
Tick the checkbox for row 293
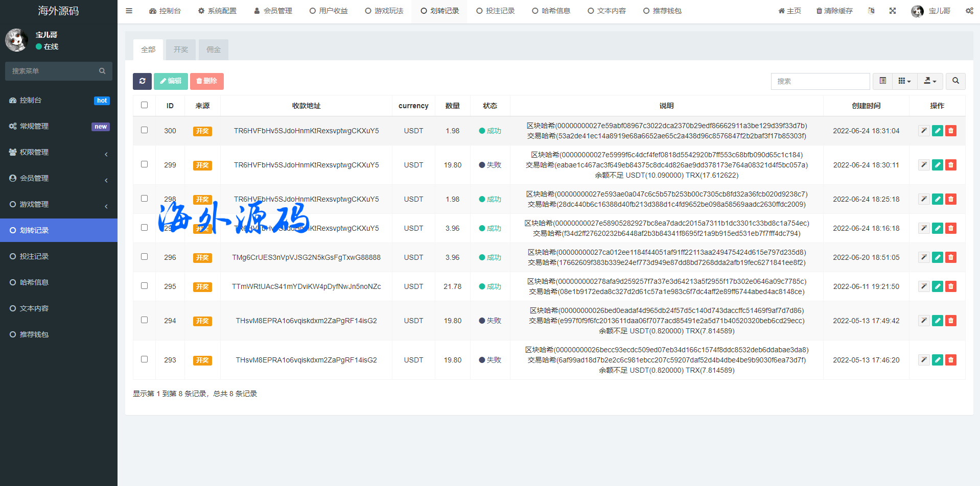(x=145, y=359)
